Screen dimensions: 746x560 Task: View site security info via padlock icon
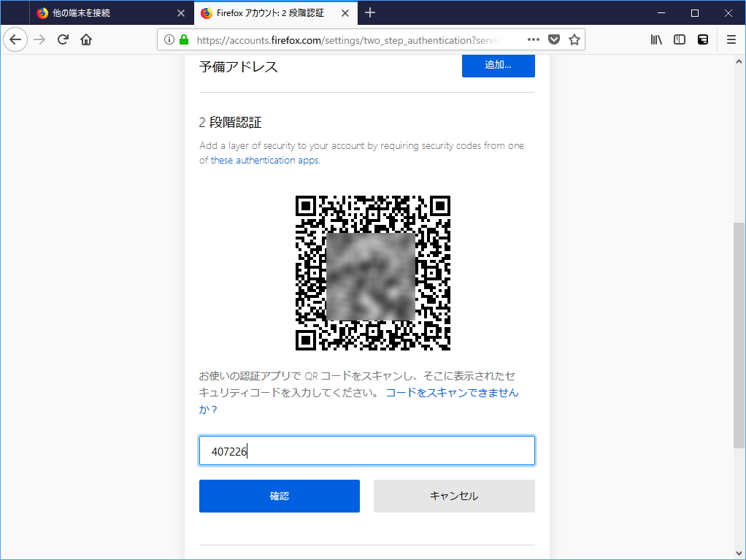pos(185,39)
